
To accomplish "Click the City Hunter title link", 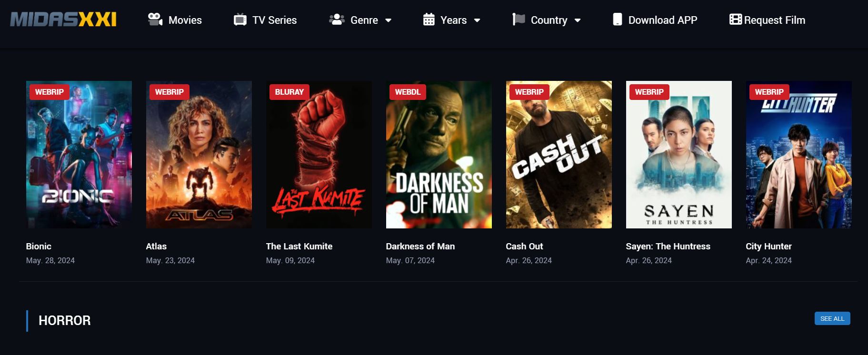I will pos(768,246).
